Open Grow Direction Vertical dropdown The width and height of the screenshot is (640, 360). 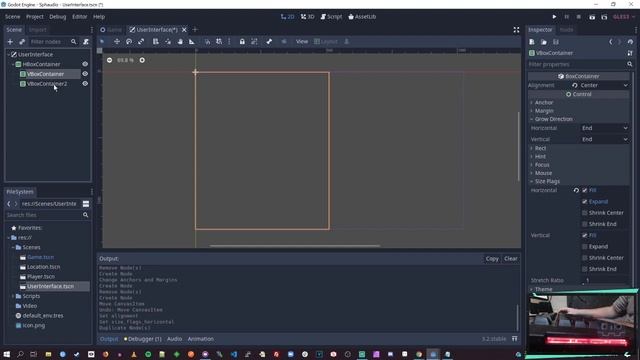(604, 139)
